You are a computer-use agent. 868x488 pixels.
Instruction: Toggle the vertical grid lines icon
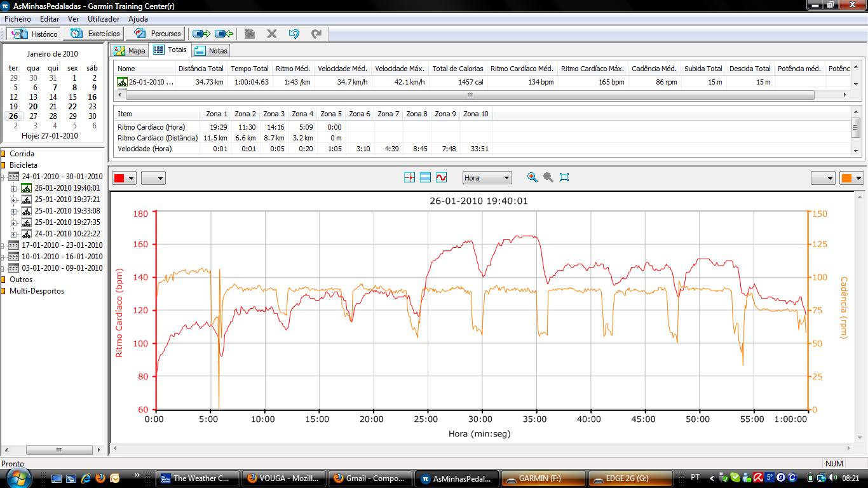[x=409, y=178]
